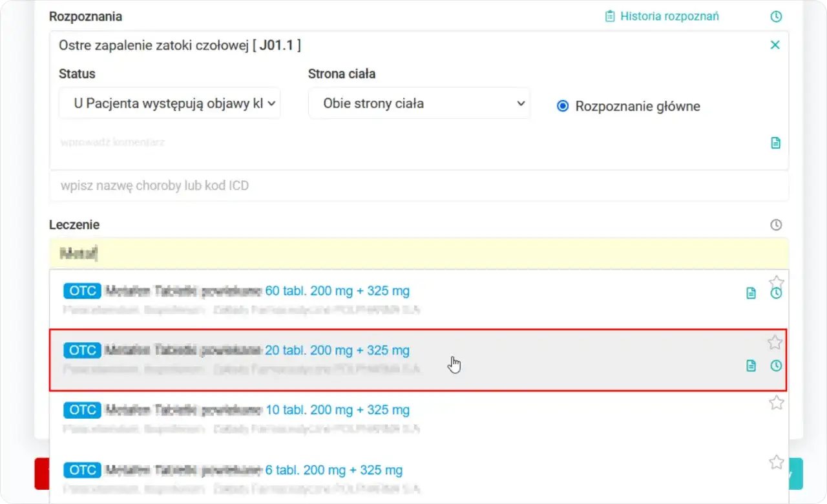The width and height of the screenshot is (827, 504).
Task: Click the document icon beside the diagnosis comment
Action: (776, 143)
